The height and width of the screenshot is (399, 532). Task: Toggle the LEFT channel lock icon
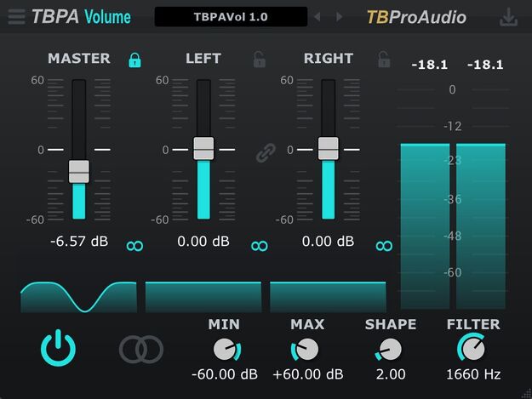(x=260, y=60)
